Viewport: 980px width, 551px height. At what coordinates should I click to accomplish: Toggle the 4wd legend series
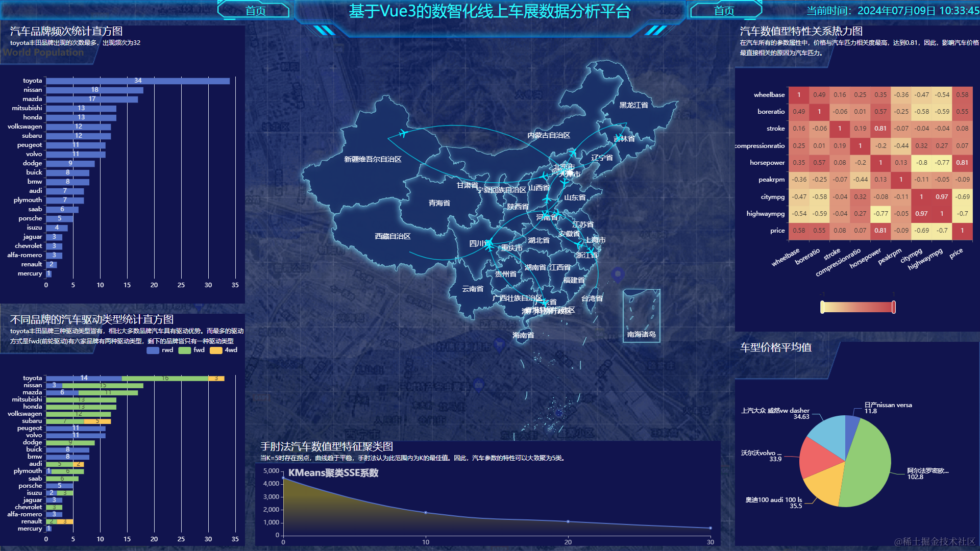click(x=216, y=350)
